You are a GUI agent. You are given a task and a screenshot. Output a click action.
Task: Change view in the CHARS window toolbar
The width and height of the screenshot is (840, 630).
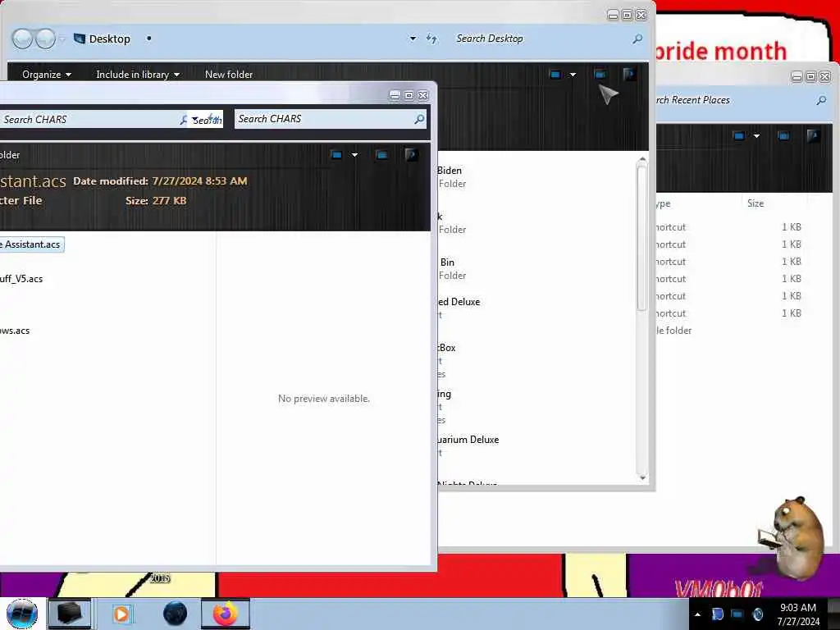coord(336,155)
